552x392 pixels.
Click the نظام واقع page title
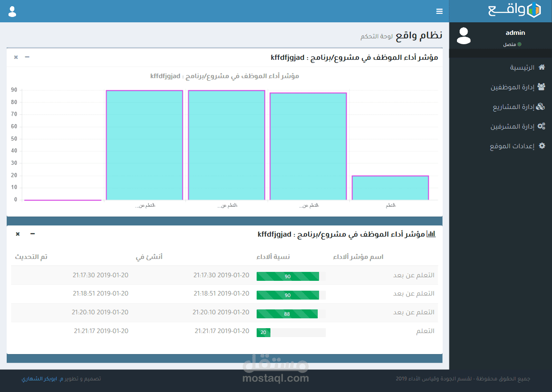coord(419,35)
